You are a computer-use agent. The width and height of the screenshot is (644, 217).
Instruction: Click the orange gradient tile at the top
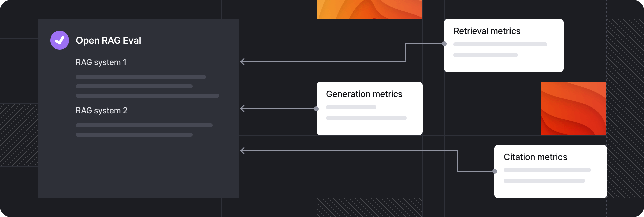pos(369,9)
